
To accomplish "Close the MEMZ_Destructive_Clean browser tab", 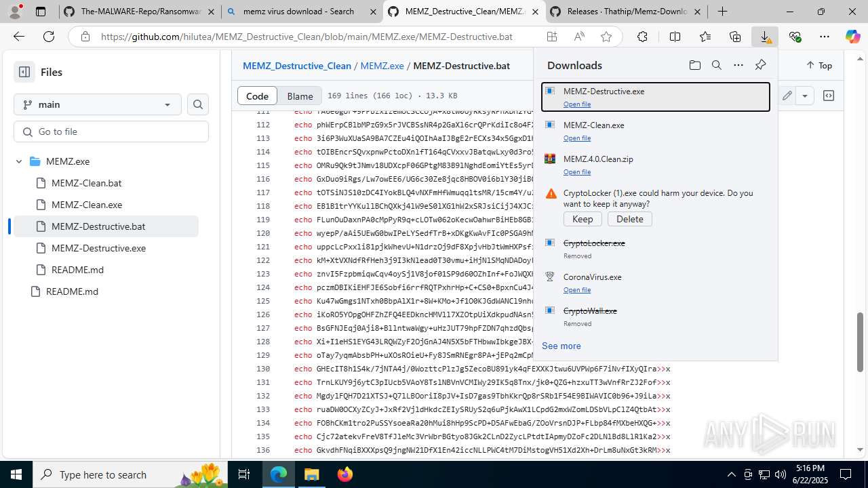I will click(x=535, y=12).
